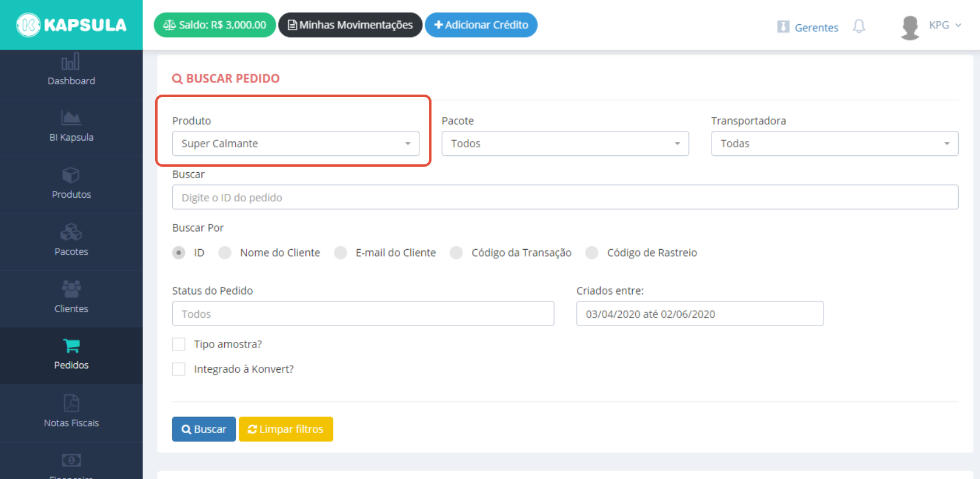Image resolution: width=980 pixels, height=479 pixels.
Task: Open Minhas Movimentações
Action: click(x=350, y=25)
